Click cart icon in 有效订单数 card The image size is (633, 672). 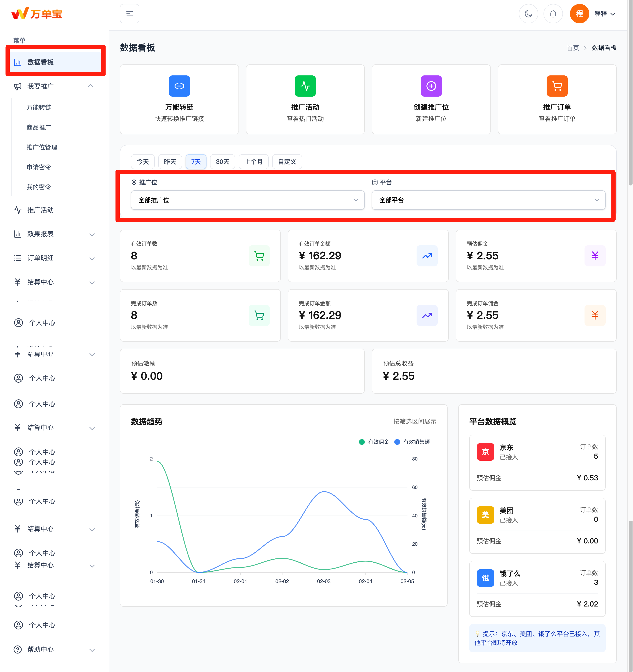pos(259,256)
